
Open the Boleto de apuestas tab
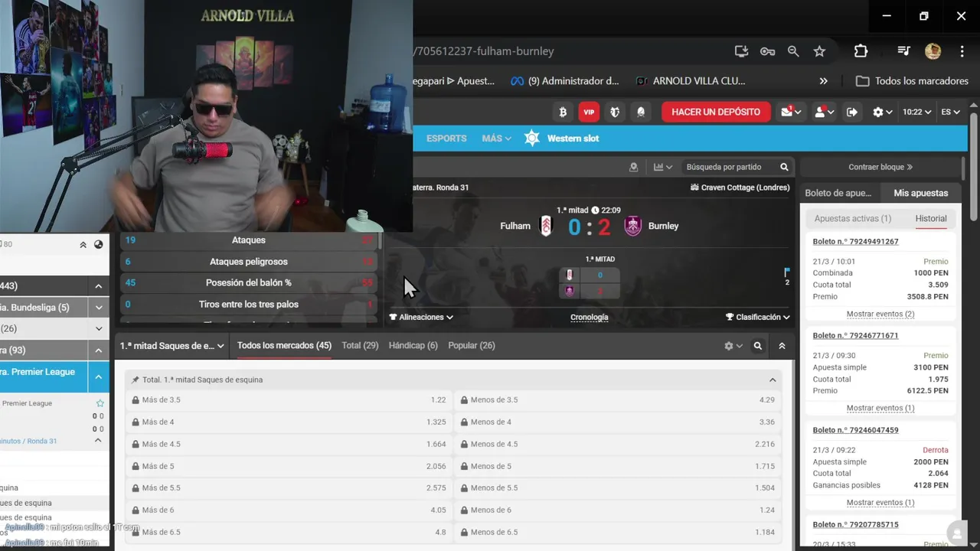pos(838,194)
